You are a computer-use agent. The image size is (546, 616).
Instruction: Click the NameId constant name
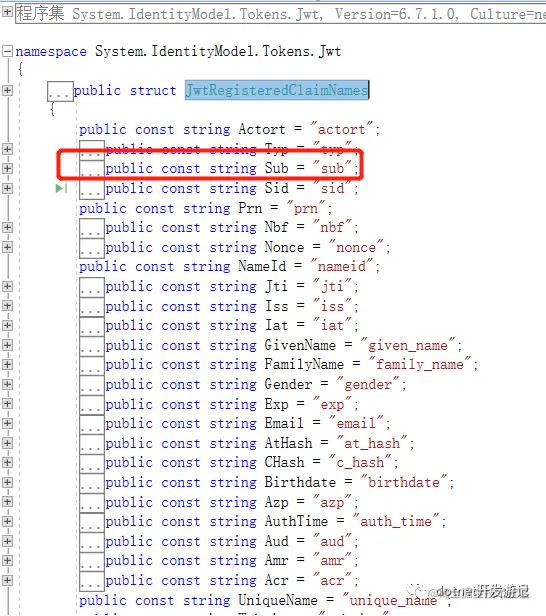[x=262, y=266]
